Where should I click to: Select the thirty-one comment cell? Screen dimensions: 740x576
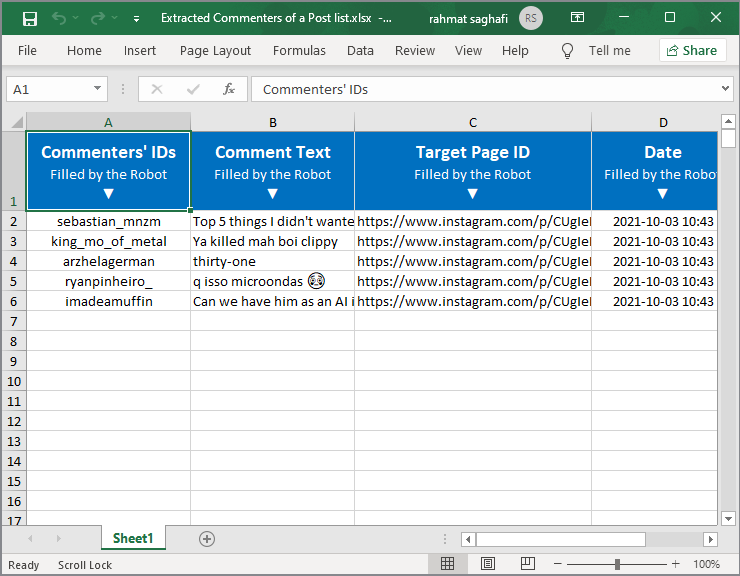pyautogui.click(x=272, y=261)
